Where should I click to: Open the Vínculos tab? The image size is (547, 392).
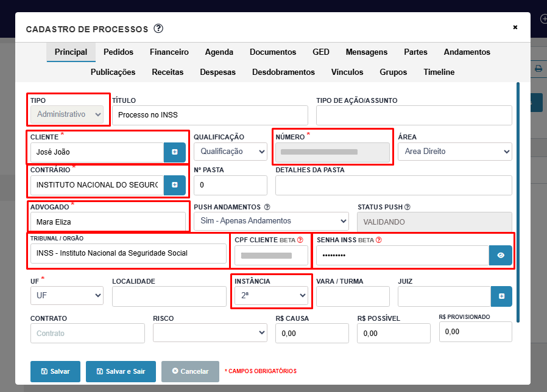click(x=347, y=72)
